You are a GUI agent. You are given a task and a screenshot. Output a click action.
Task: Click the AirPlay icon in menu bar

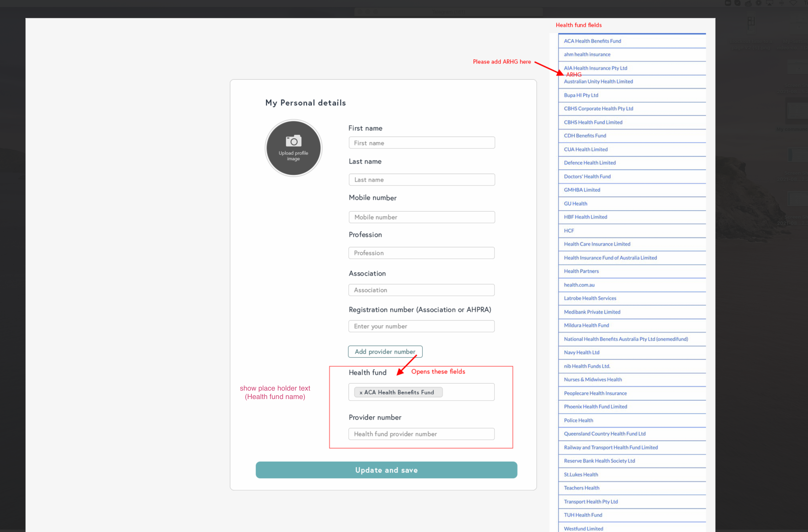pyautogui.click(x=769, y=3)
